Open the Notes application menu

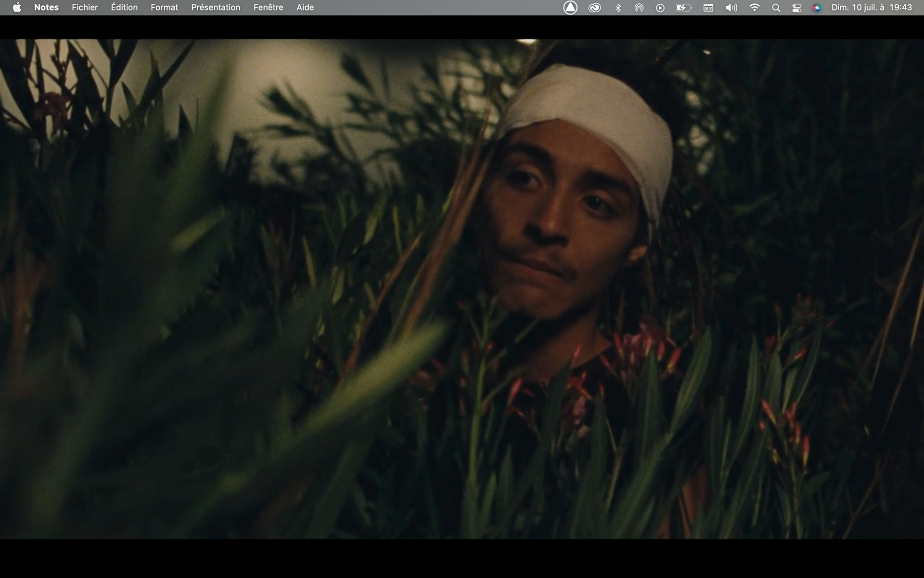[x=46, y=7]
